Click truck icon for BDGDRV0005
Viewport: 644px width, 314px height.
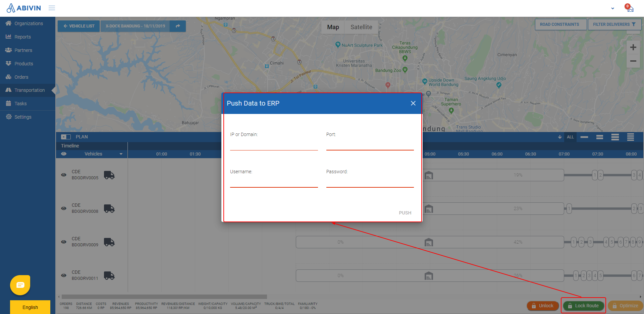[109, 175]
